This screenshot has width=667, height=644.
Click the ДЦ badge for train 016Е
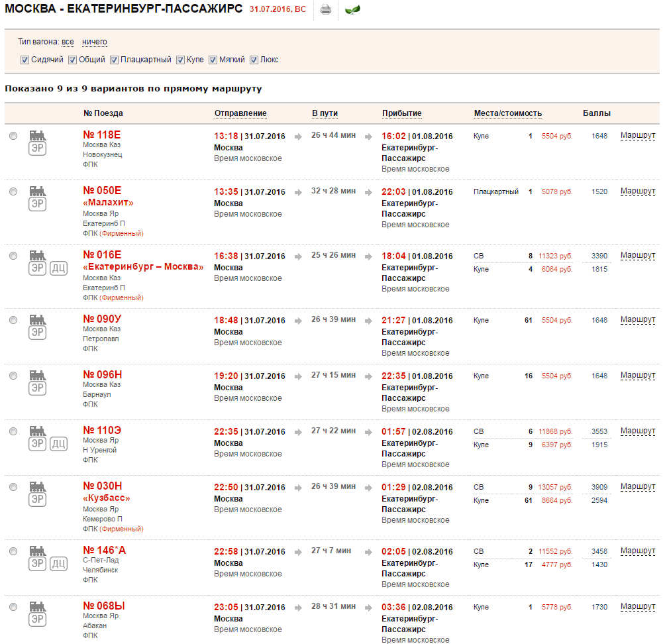[x=58, y=268]
